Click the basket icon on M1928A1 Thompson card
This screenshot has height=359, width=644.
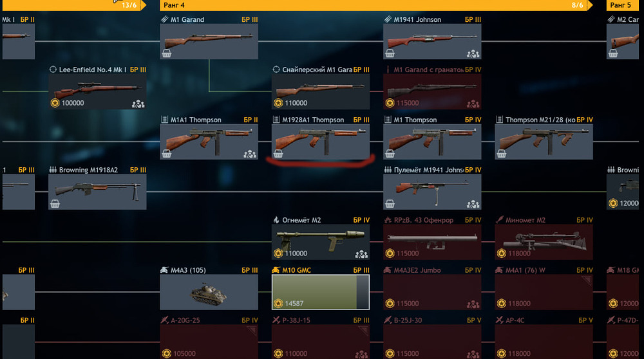pos(278,154)
